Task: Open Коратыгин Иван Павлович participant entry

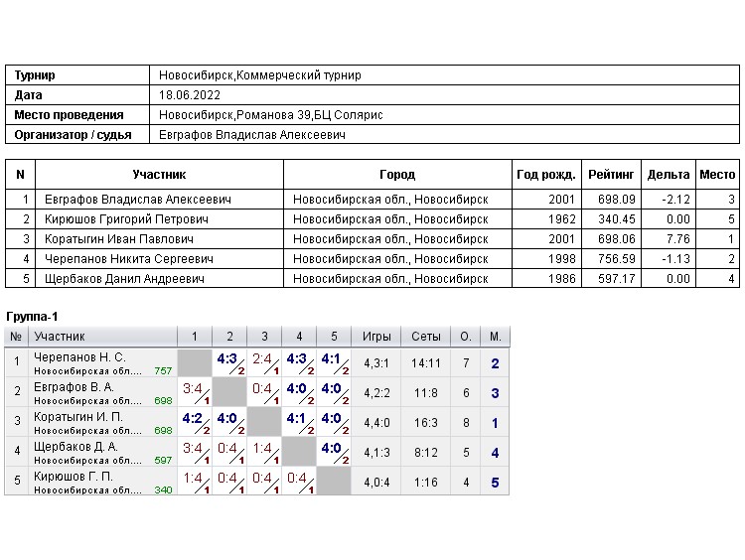Action: pyautogui.click(x=119, y=239)
